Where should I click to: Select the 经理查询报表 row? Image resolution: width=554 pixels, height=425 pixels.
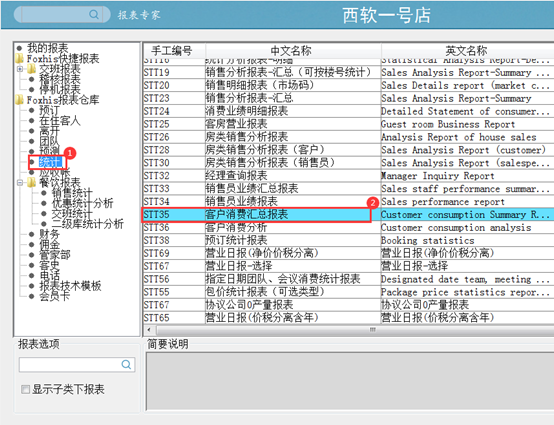point(348,176)
